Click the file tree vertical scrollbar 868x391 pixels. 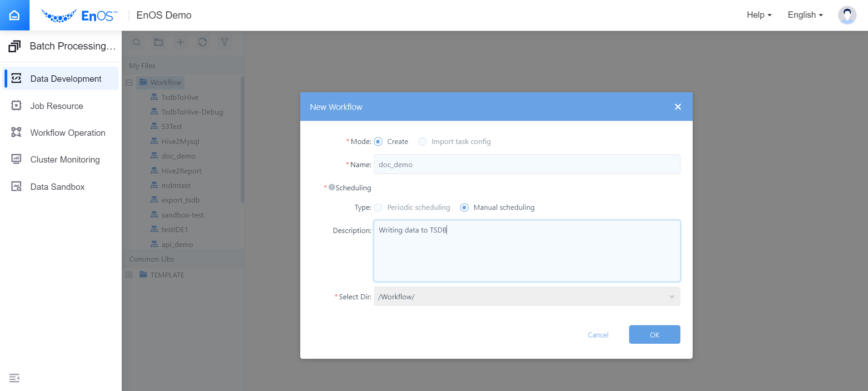point(243,140)
